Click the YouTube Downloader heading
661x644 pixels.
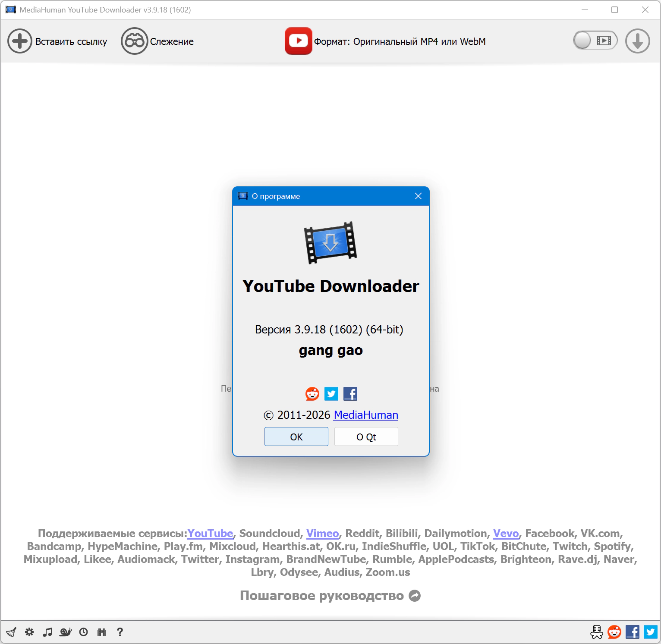click(x=331, y=286)
